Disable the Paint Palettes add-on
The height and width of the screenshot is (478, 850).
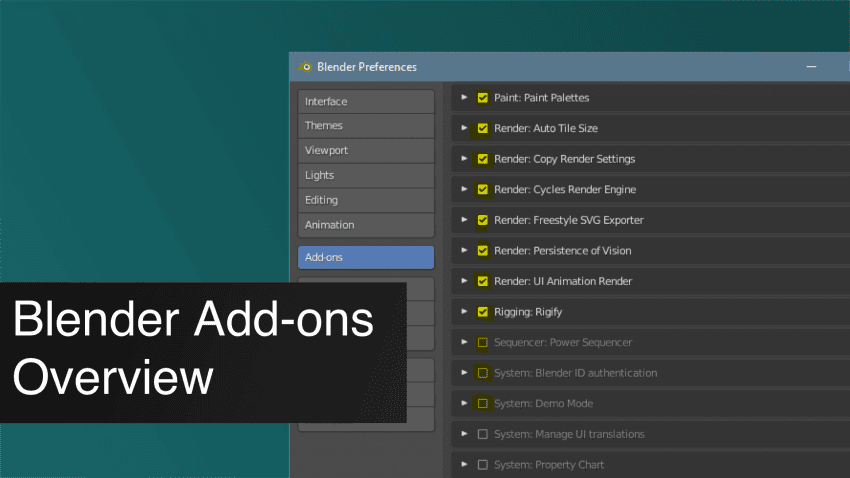(482, 98)
